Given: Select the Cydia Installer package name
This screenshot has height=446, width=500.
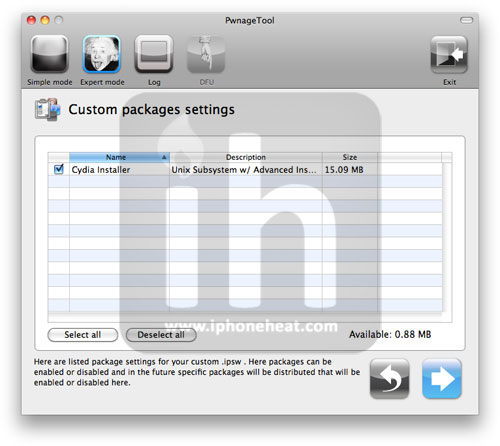Looking at the screenshot, I should pos(101,170).
